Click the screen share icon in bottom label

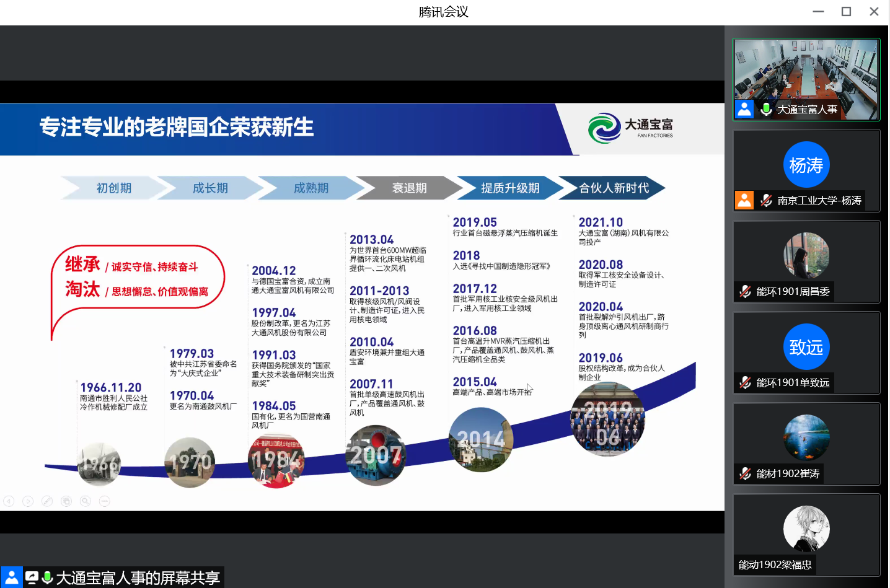click(32, 578)
